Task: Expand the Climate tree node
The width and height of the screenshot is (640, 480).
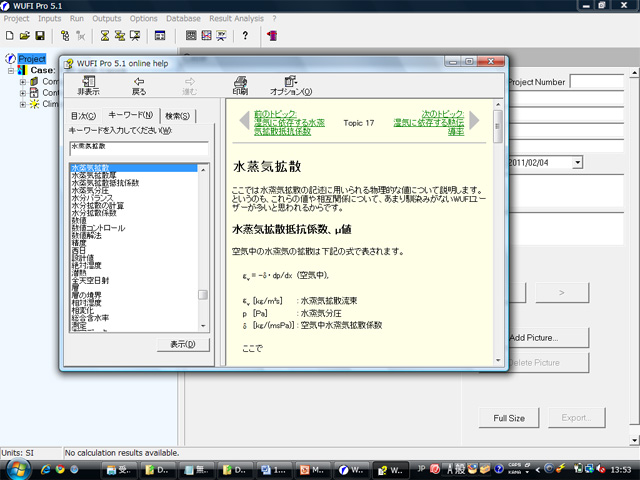Action: coord(23,103)
